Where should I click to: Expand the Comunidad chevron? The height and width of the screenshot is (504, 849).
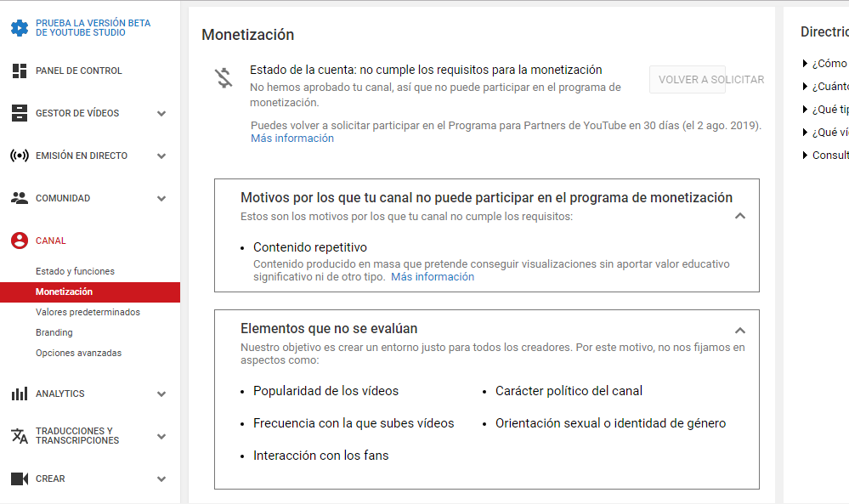pos(161,199)
